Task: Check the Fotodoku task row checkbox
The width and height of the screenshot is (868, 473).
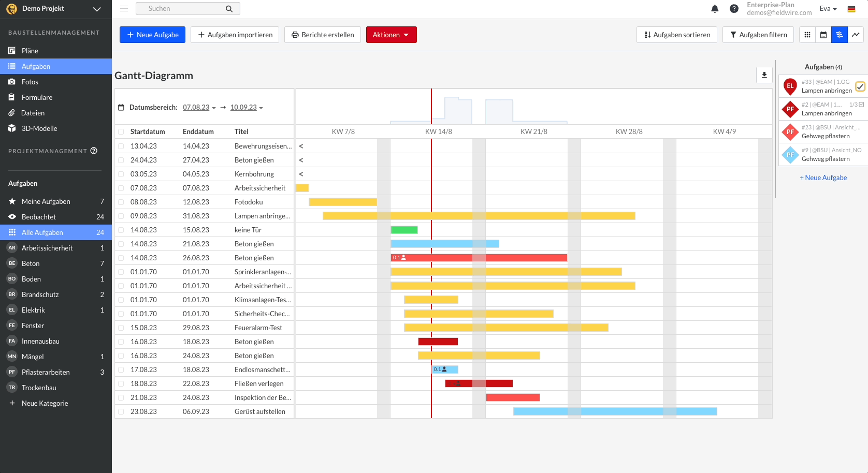Action: 121,202
